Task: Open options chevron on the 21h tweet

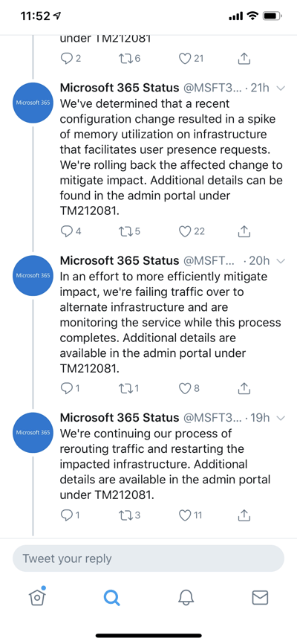Action: pyautogui.click(x=281, y=88)
